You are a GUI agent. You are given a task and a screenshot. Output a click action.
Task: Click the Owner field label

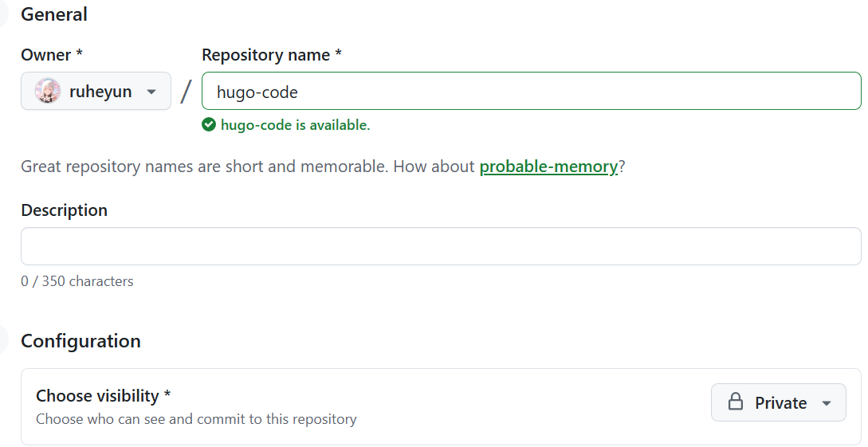click(x=52, y=55)
